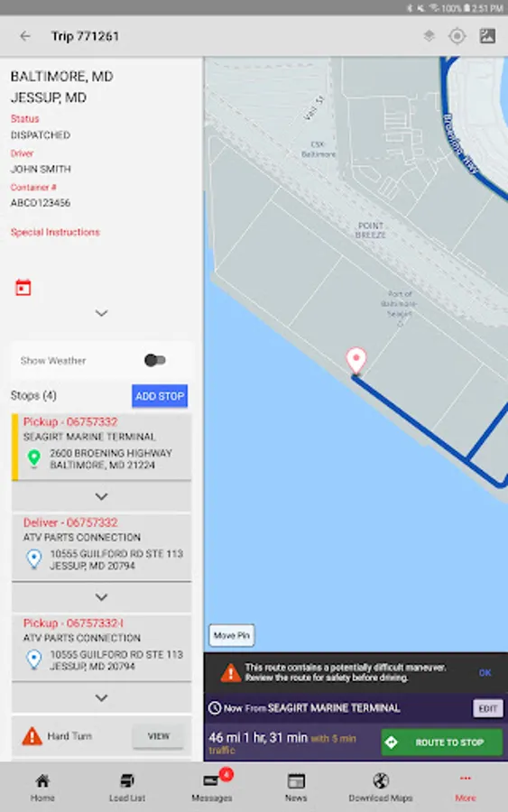The width and height of the screenshot is (508, 812).
Task: Switch to satellite image view icon
Action: tap(487, 36)
